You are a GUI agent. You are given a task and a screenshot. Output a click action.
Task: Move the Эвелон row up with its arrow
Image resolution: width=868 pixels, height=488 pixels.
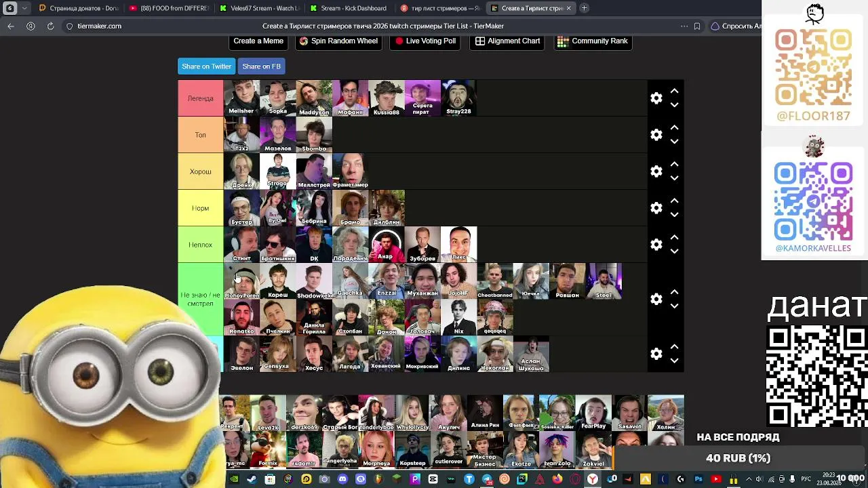point(674,346)
